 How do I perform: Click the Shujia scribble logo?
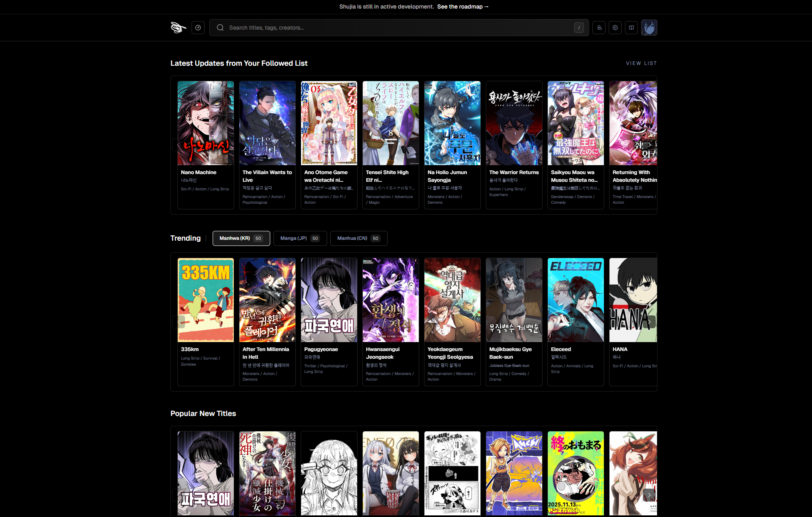point(178,28)
